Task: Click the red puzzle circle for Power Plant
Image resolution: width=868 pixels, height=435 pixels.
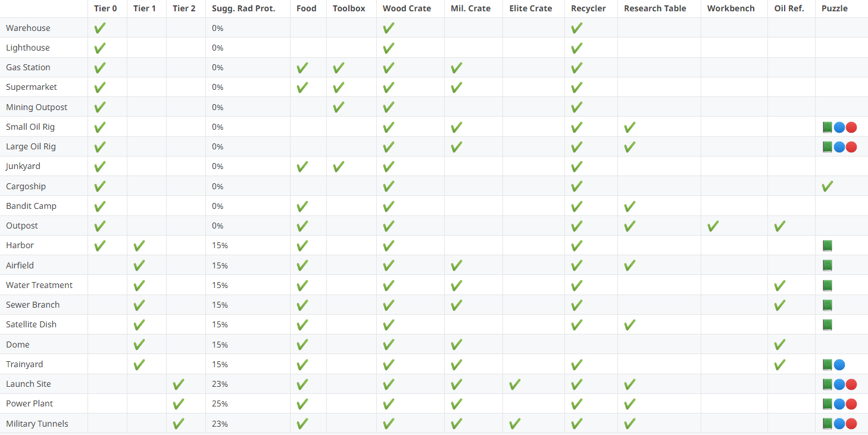Action: (x=851, y=404)
